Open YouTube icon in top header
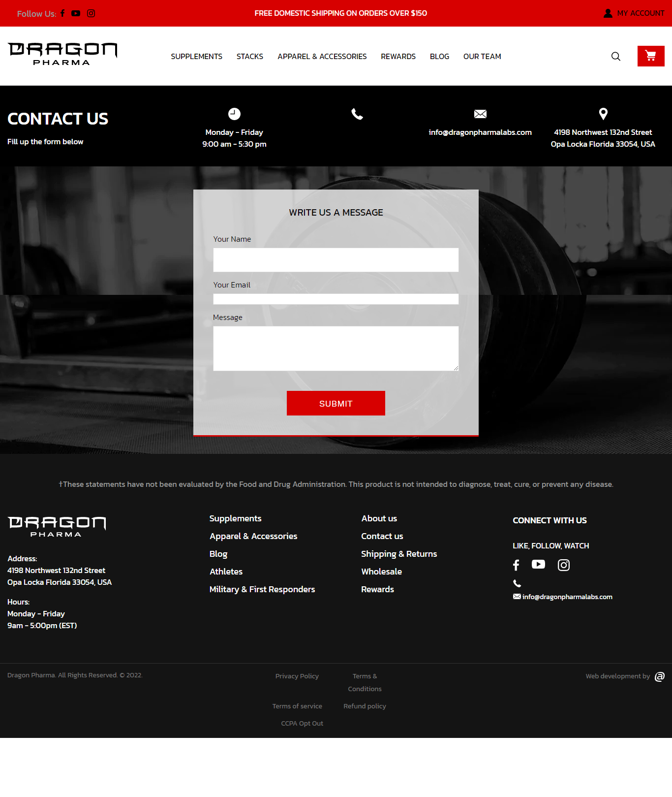This screenshot has width=672, height=797. click(x=76, y=13)
